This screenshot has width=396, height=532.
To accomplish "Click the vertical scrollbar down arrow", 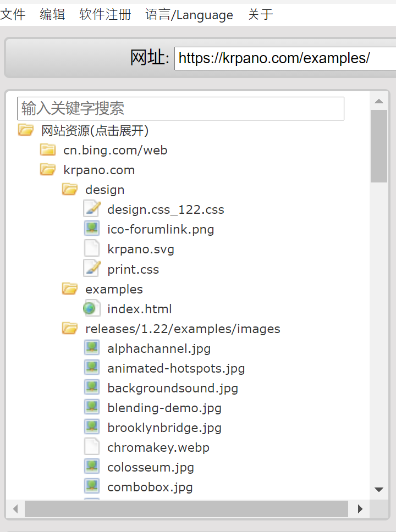I will 379,489.
